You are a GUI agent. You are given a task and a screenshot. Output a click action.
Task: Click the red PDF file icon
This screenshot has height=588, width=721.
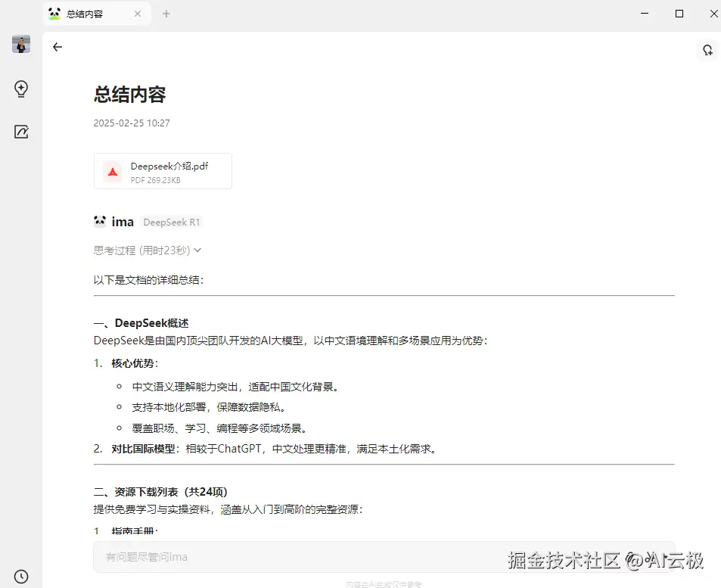pyautogui.click(x=113, y=172)
